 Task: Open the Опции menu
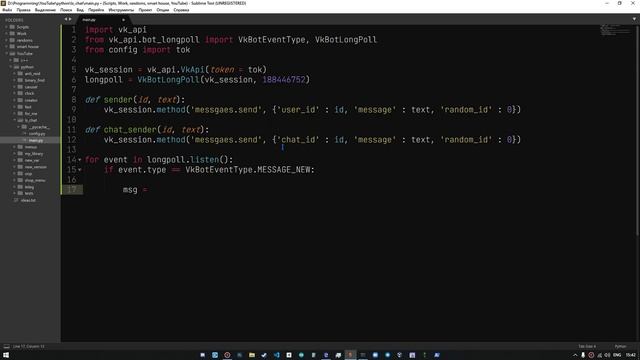162,10
